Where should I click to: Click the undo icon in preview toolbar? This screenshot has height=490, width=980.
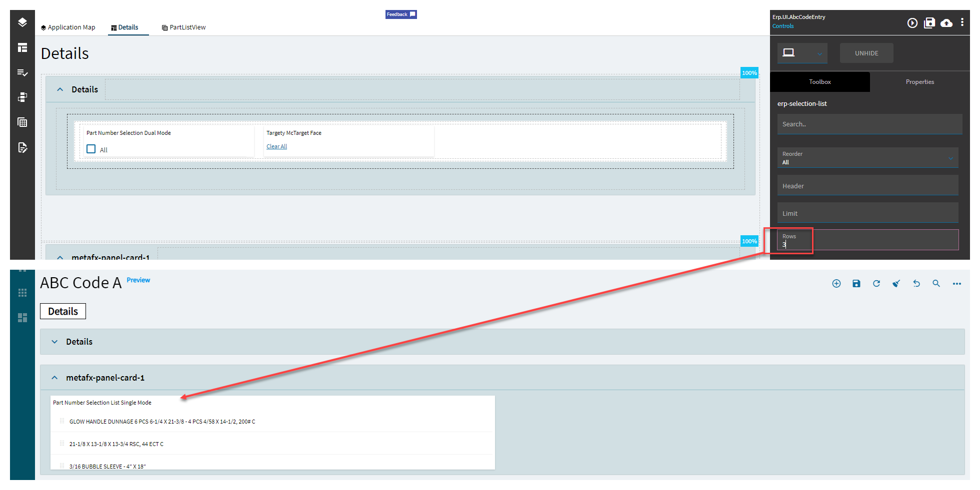click(x=916, y=284)
